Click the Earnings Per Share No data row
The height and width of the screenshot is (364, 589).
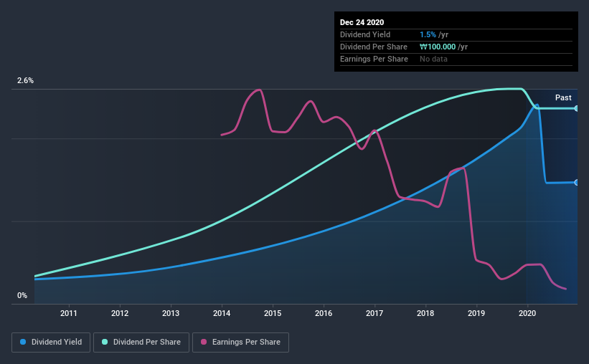(456, 59)
